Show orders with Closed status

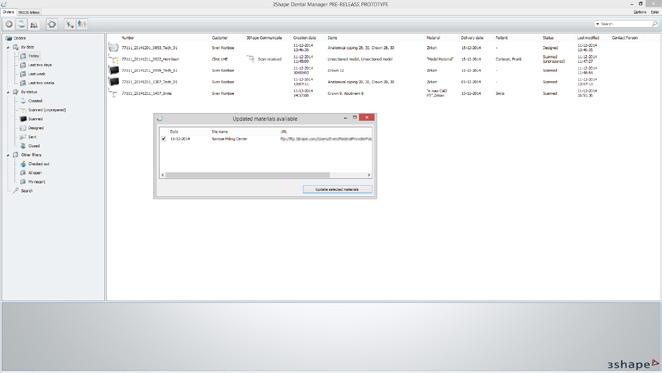(x=34, y=146)
